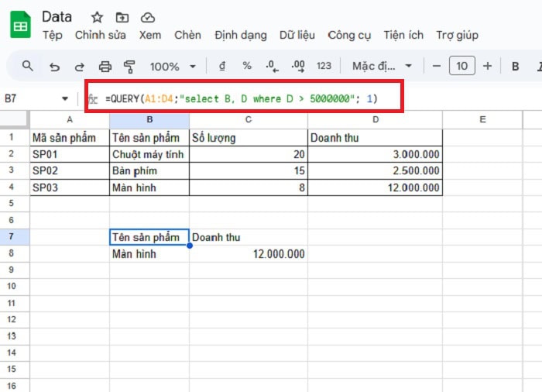Print the spreadsheet
The height and width of the screenshot is (392, 542).
[x=105, y=67]
